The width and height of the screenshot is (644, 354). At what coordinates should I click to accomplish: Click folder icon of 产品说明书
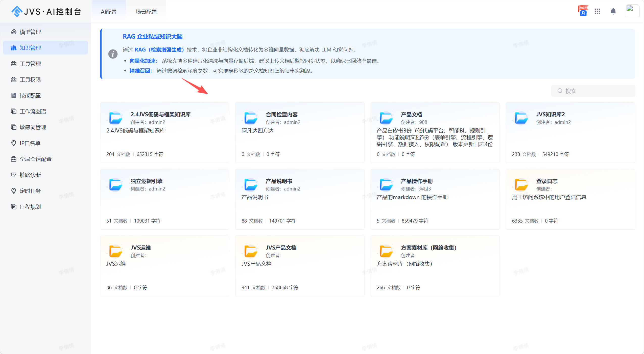coord(251,184)
